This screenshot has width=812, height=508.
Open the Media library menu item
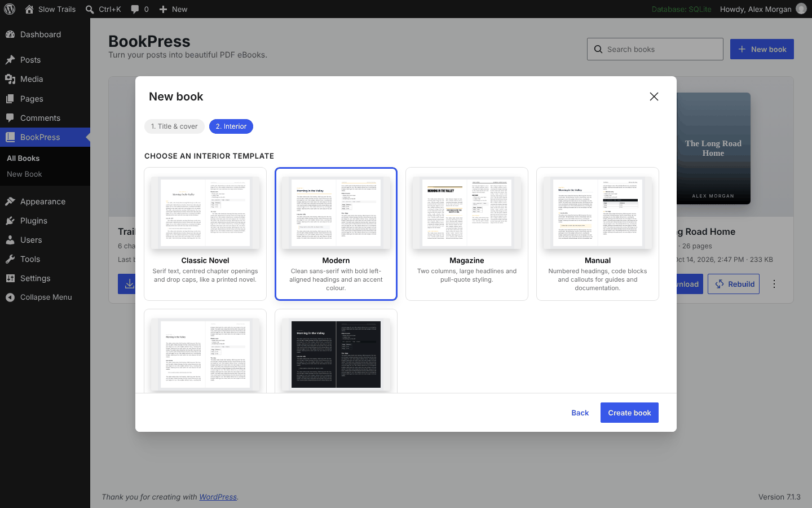click(45, 79)
